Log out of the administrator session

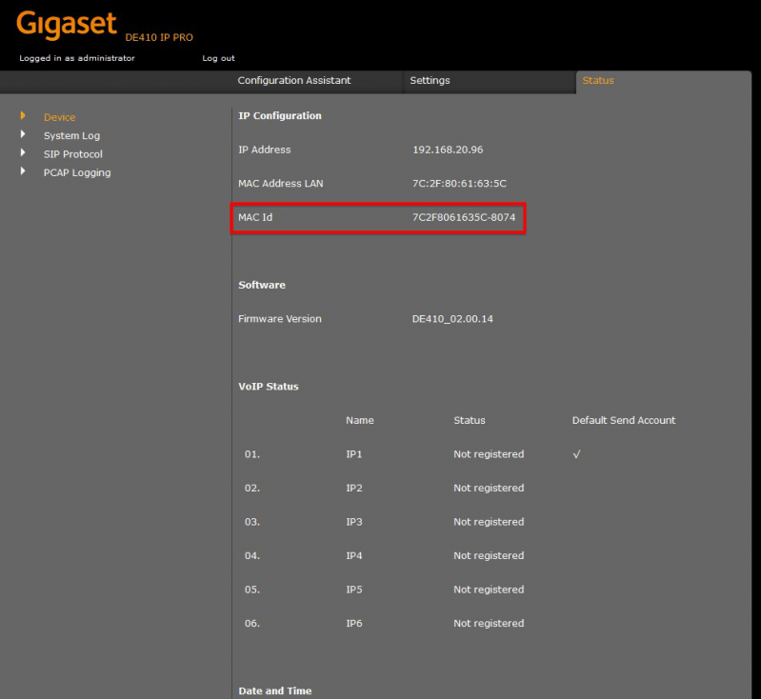[218, 58]
